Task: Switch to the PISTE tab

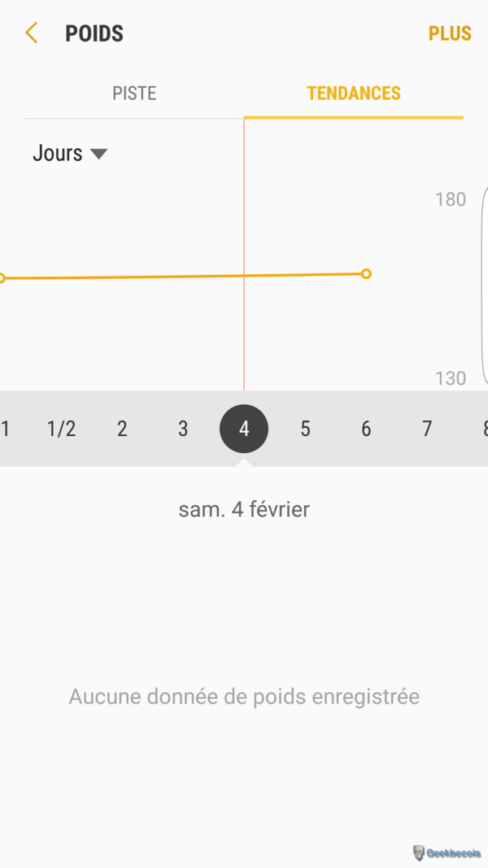Action: (x=134, y=94)
